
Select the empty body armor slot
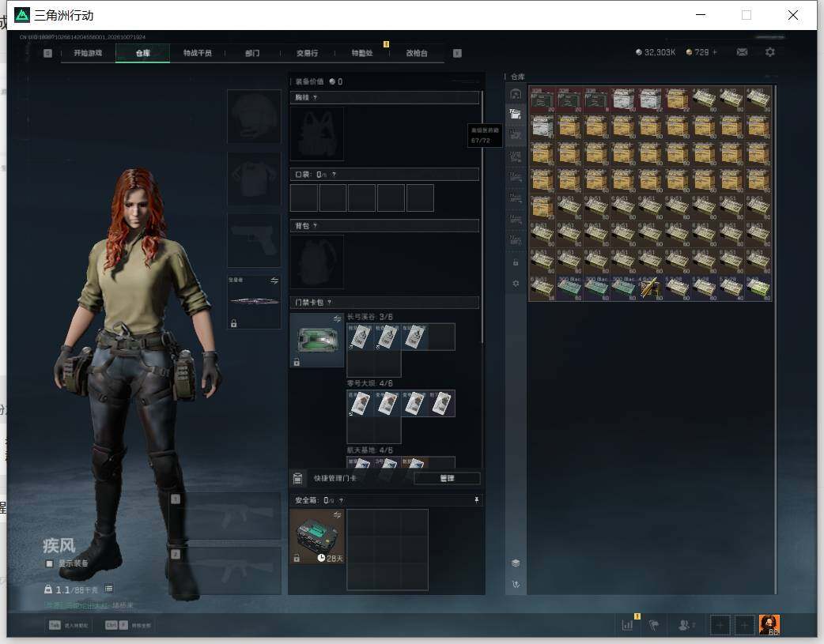coord(254,179)
